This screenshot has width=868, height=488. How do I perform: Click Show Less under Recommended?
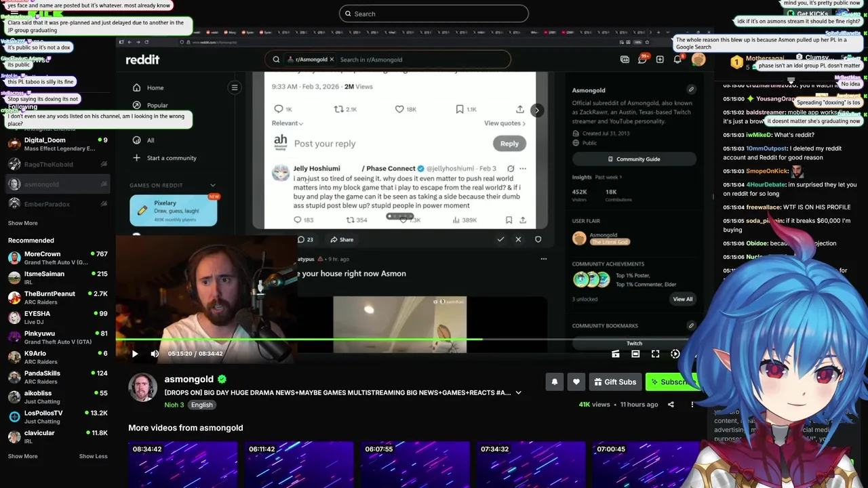tap(93, 456)
